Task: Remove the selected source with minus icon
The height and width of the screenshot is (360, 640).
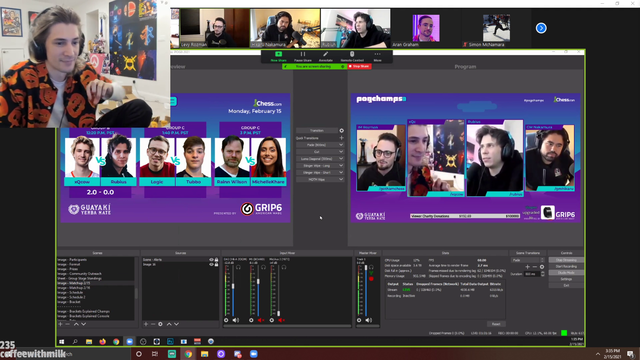Action: pos(153,324)
